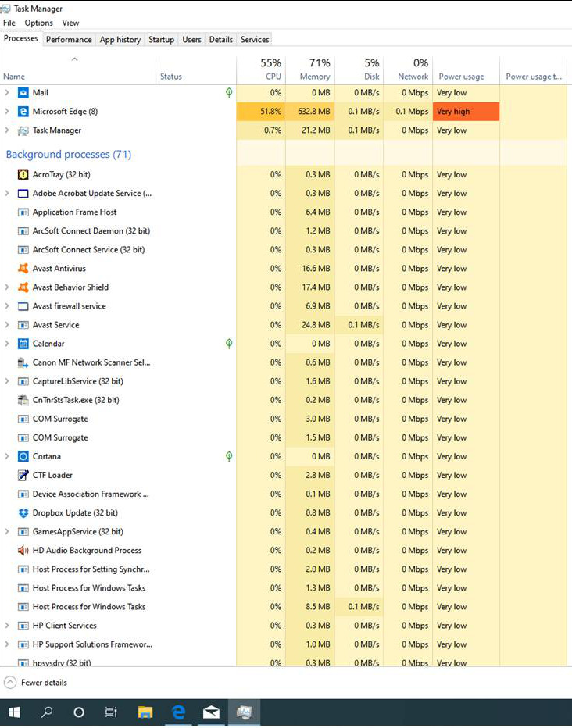Expand the Task Manager process entry

pyautogui.click(x=7, y=130)
